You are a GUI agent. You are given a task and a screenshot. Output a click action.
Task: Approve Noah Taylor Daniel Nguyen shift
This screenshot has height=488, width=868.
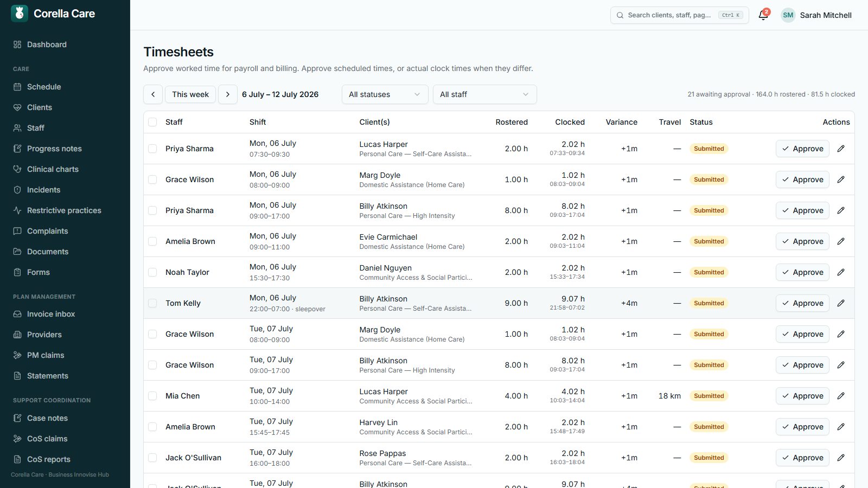click(x=802, y=272)
